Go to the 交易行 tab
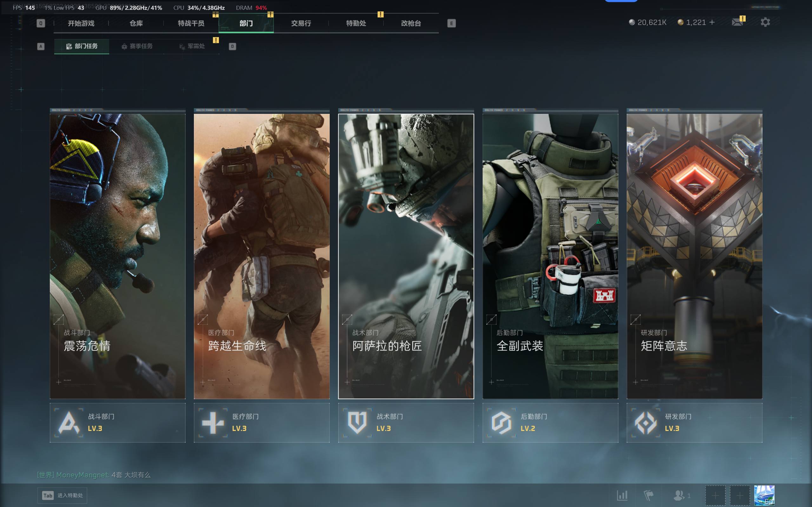 click(301, 23)
